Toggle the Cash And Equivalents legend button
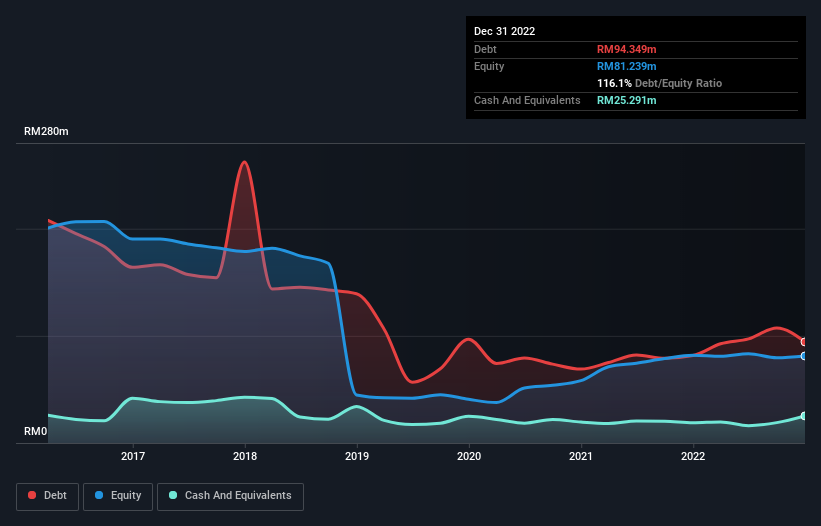This screenshot has width=821, height=526. pos(230,496)
